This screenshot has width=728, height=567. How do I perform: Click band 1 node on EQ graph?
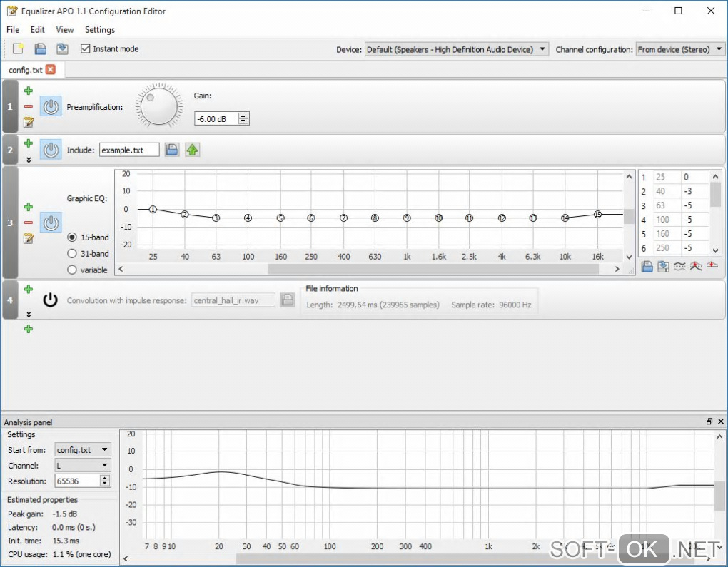click(153, 209)
